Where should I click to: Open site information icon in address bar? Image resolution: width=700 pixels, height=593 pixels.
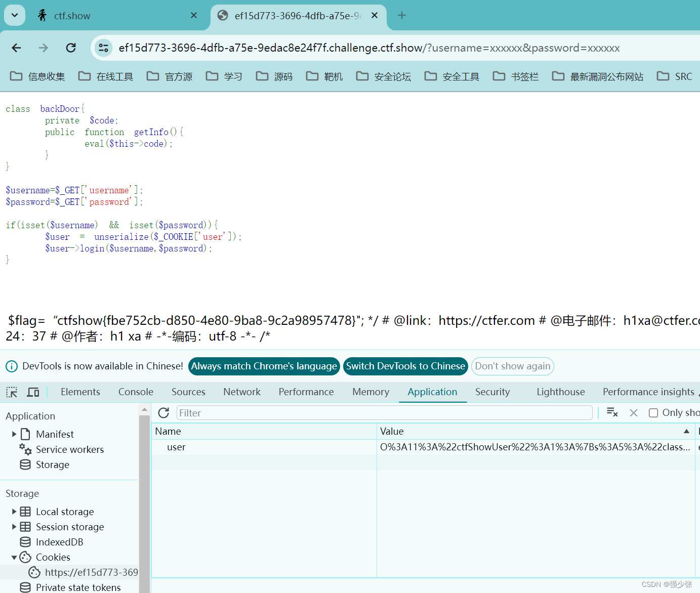103,48
